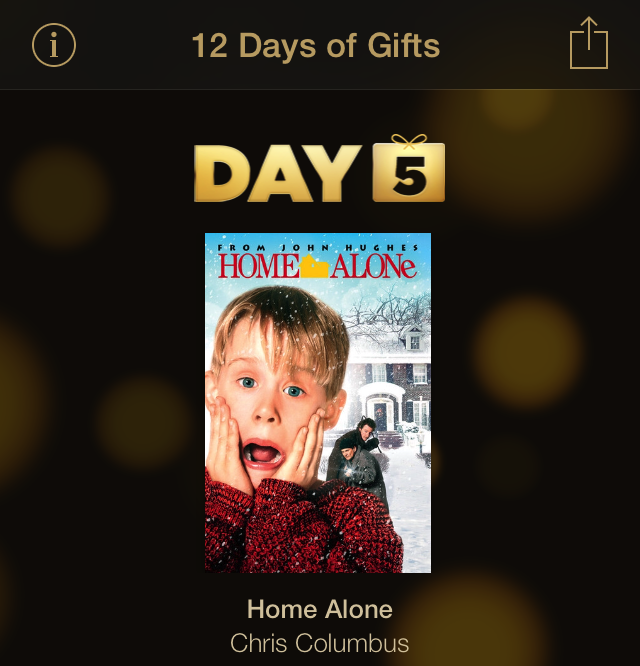Image resolution: width=640 pixels, height=666 pixels.
Task: Select the golden DAY lettering
Action: [278, 173]
